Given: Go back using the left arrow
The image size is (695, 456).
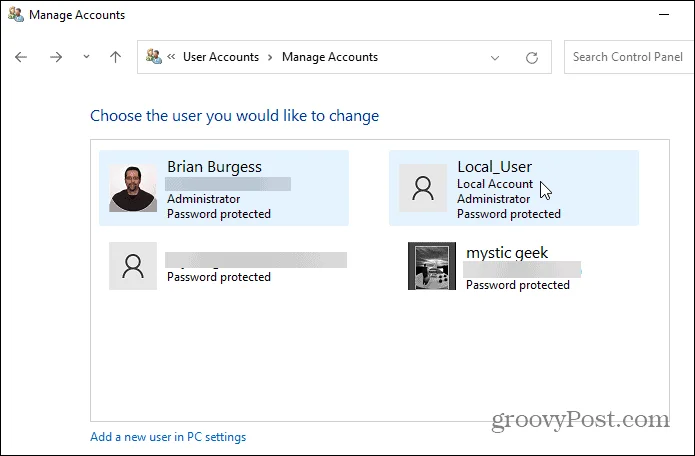Looking at the screenshot, I should click(x=21, y=57).
